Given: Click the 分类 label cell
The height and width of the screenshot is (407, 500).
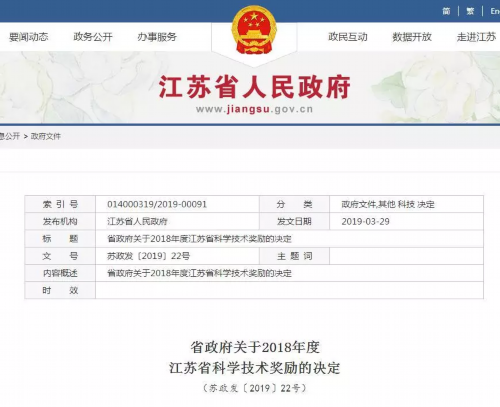Looking at the screenshot, I should (294, 204).
